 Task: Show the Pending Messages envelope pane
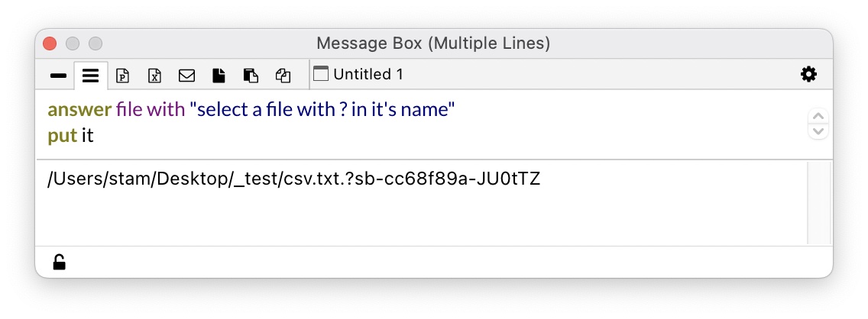186,75
